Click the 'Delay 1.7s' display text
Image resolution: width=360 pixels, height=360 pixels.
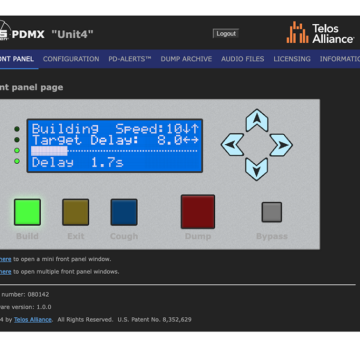point(77,163)
